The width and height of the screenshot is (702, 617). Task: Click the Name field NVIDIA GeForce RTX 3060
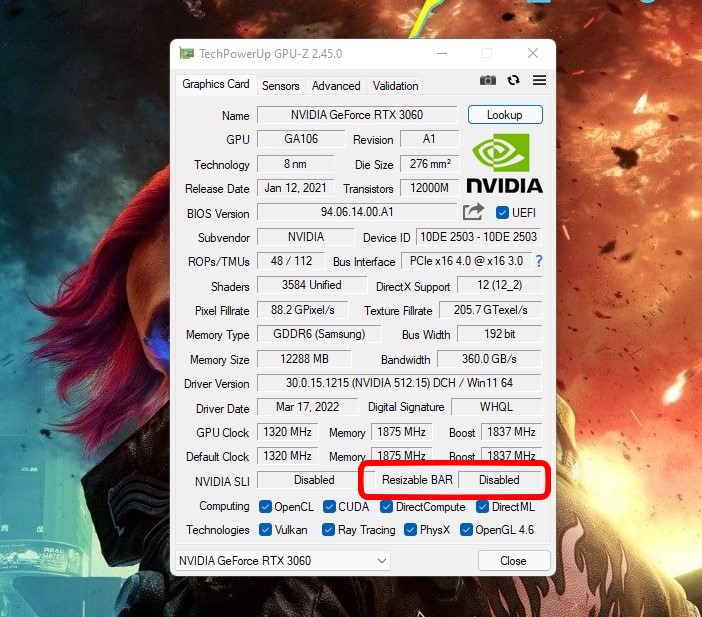pos(357,115)
